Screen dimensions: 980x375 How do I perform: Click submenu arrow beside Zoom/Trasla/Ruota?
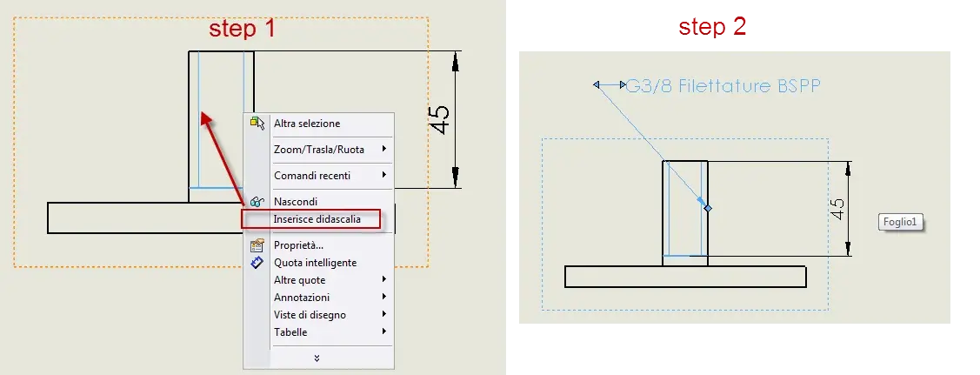coord(383,150)
